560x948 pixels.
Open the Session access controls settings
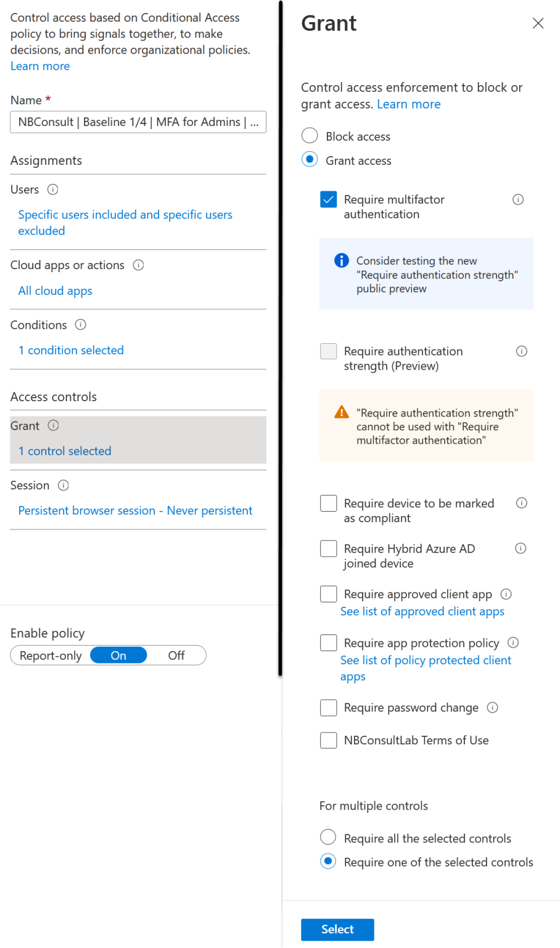(x=135, y=510)
